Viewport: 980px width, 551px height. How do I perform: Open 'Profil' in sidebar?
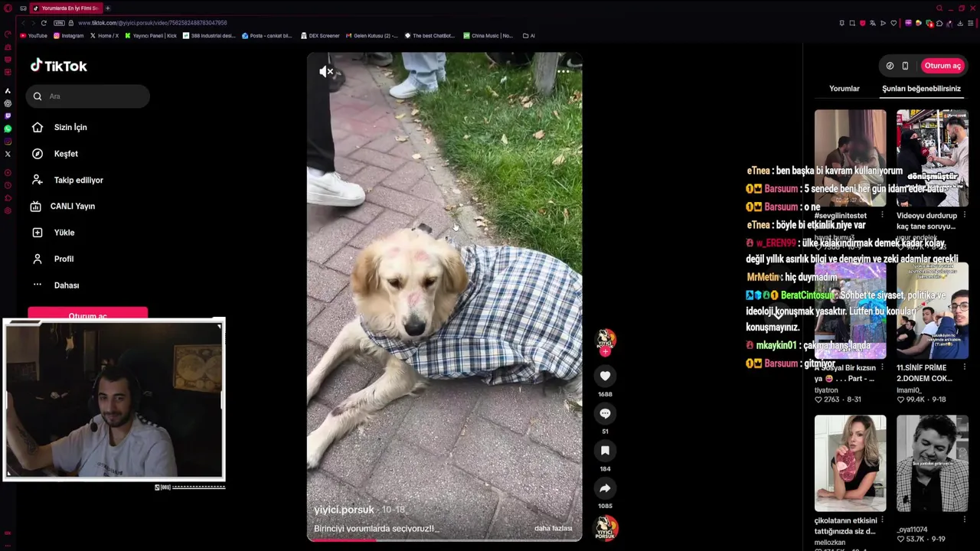pos(64,259)
